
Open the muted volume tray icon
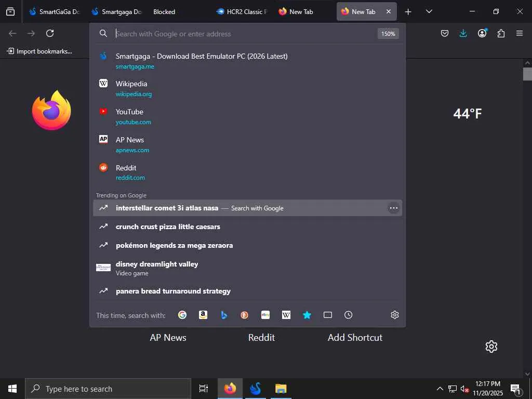tap(464, 389)
